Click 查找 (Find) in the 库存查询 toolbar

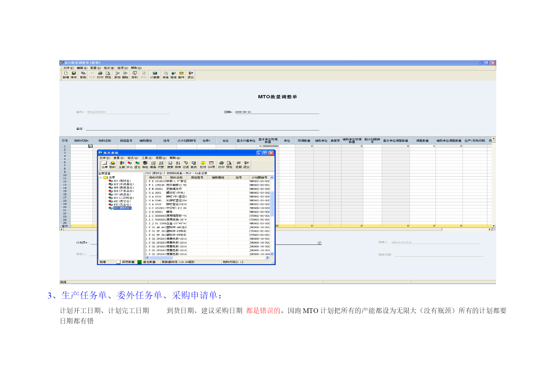coord(194,165)
